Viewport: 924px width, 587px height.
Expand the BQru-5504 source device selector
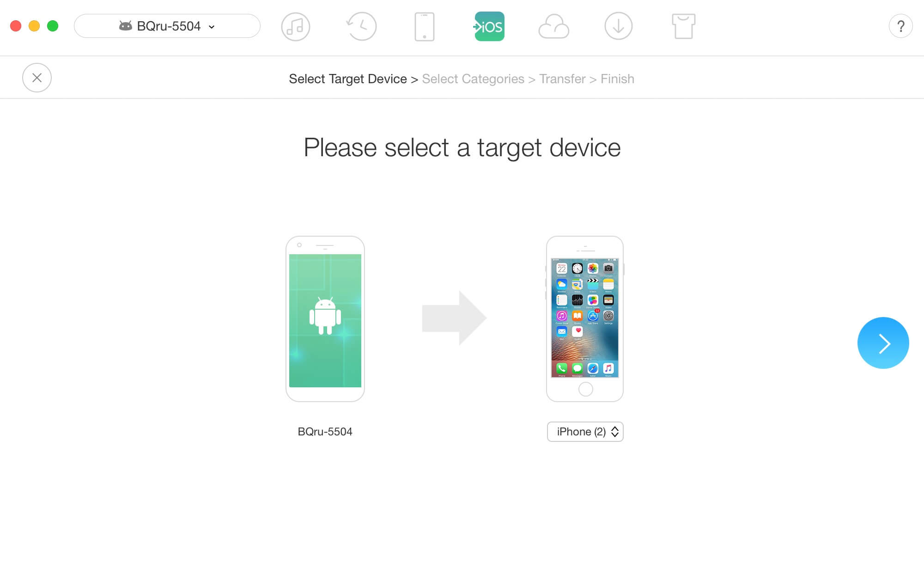coord(167,26)
